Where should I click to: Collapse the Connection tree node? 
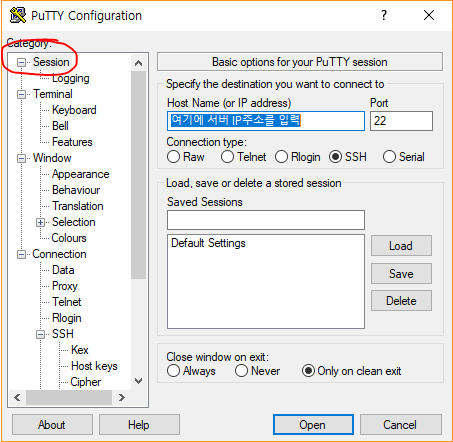21,254
